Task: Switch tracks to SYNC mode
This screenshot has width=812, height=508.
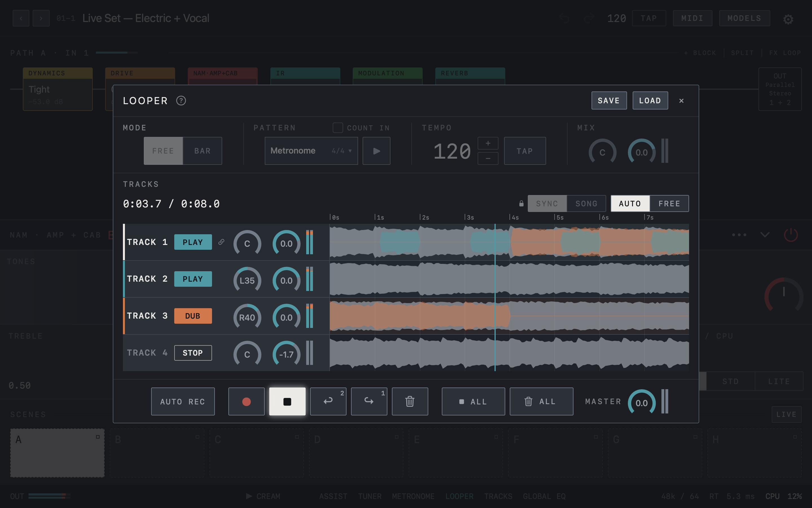Action: (547, 203)
